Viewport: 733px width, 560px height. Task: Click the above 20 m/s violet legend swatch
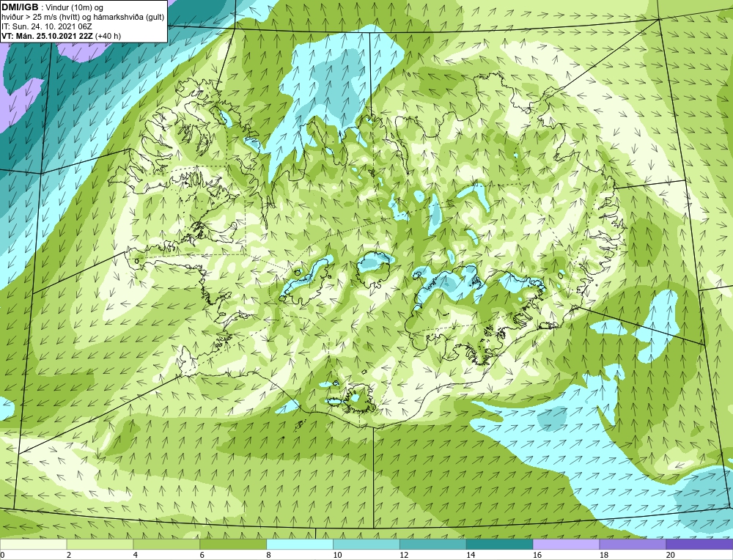click(699, 544)
